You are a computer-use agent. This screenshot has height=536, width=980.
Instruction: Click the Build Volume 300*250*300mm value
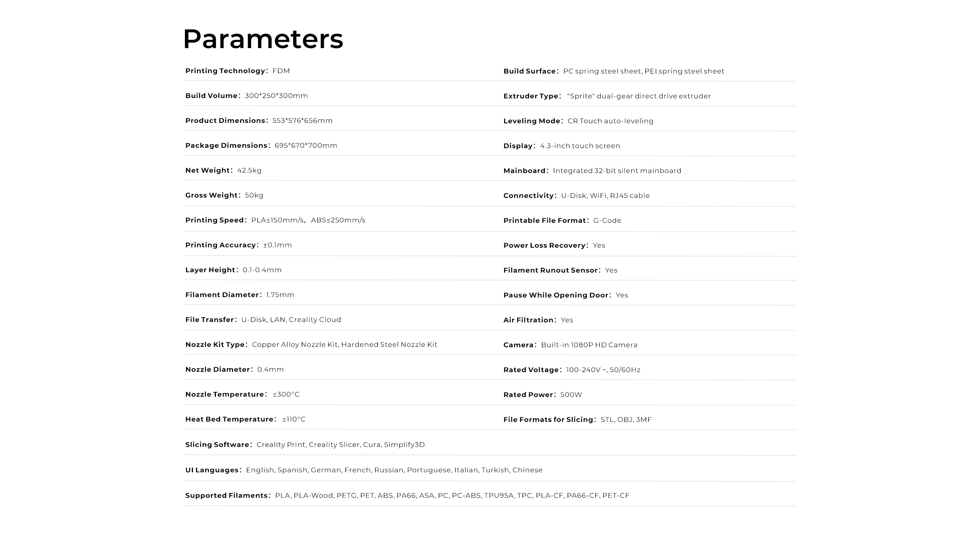[x=276, y=96]
